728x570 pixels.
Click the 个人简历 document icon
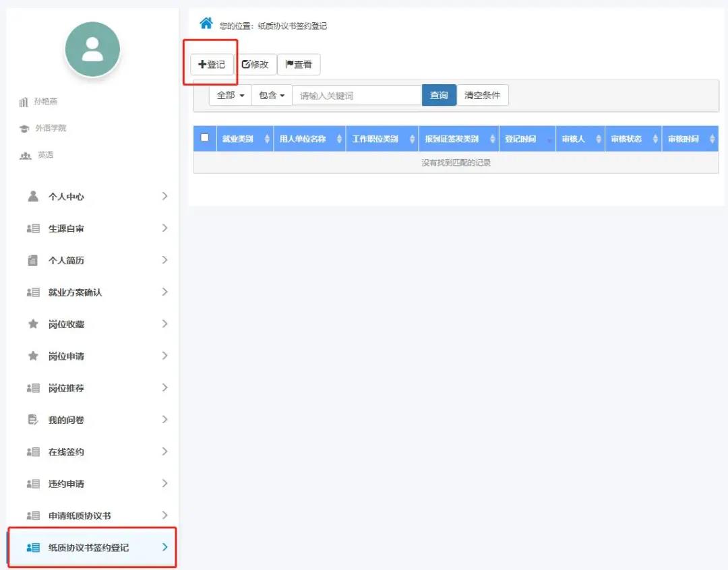coord(33,260)
